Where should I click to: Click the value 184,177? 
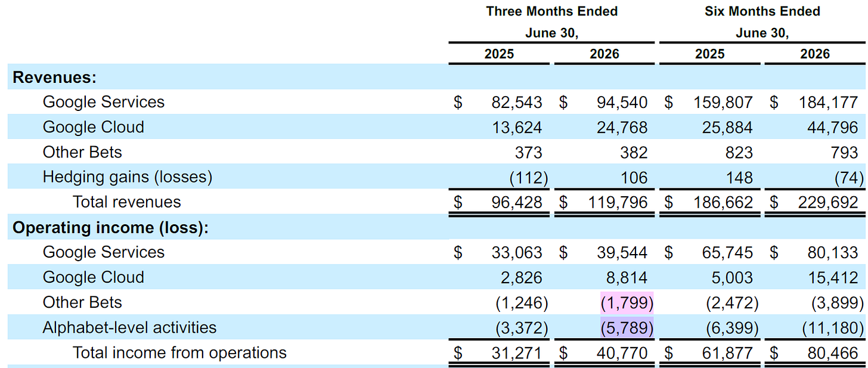(829, 103)
